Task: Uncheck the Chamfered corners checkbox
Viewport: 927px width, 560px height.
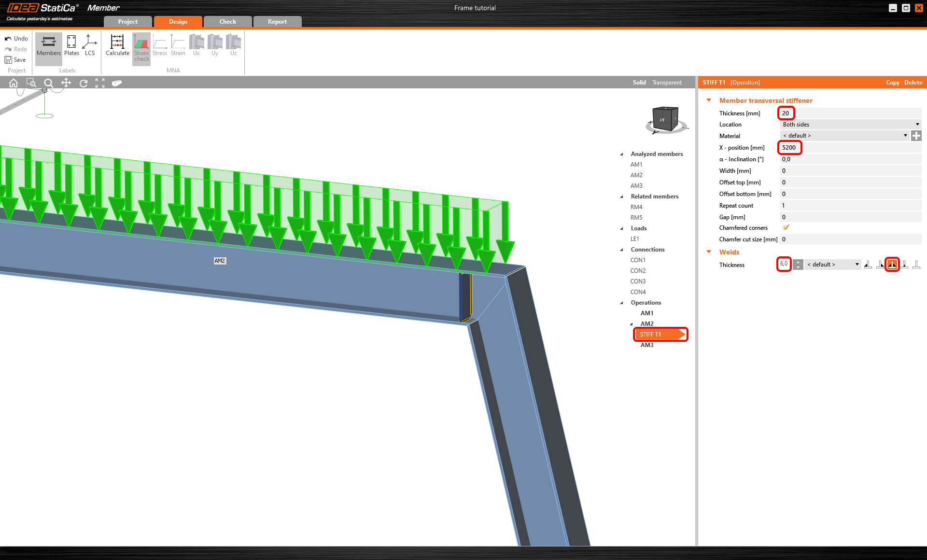Action: (786, 228)
